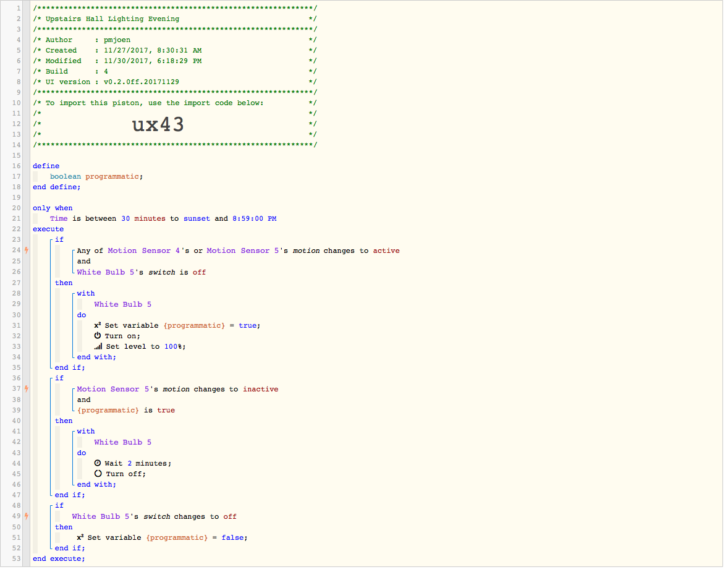
Task: Click lightning trigger icon on line 24
Action: 27,252
